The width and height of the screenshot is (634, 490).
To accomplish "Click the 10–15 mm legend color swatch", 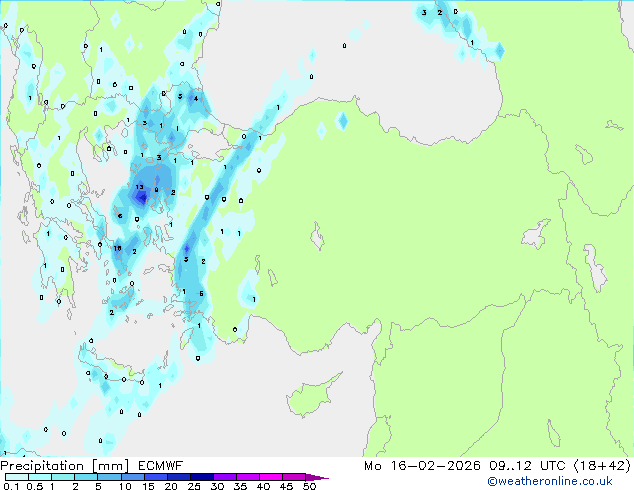I will (132, 477).
